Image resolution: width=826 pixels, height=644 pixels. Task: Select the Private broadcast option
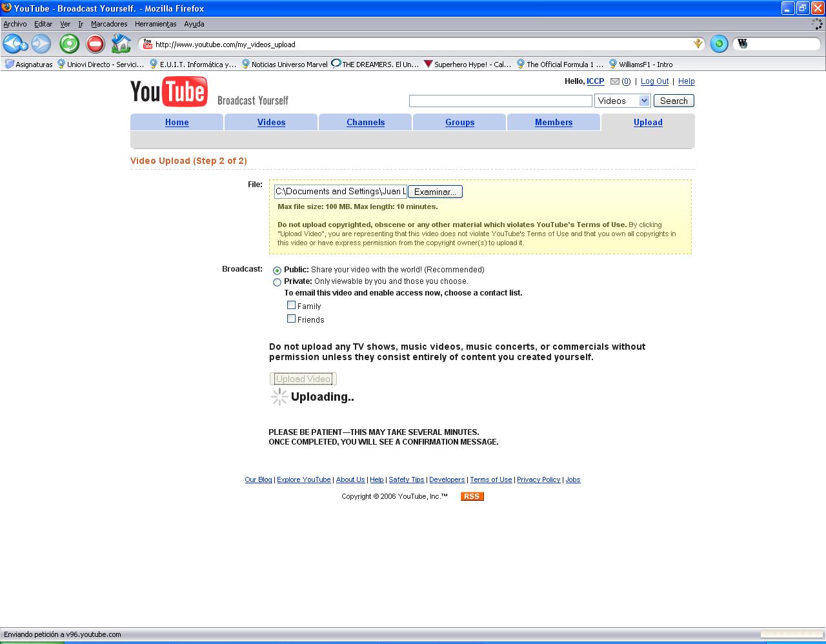pyautogui.click(x=277, y=282)
